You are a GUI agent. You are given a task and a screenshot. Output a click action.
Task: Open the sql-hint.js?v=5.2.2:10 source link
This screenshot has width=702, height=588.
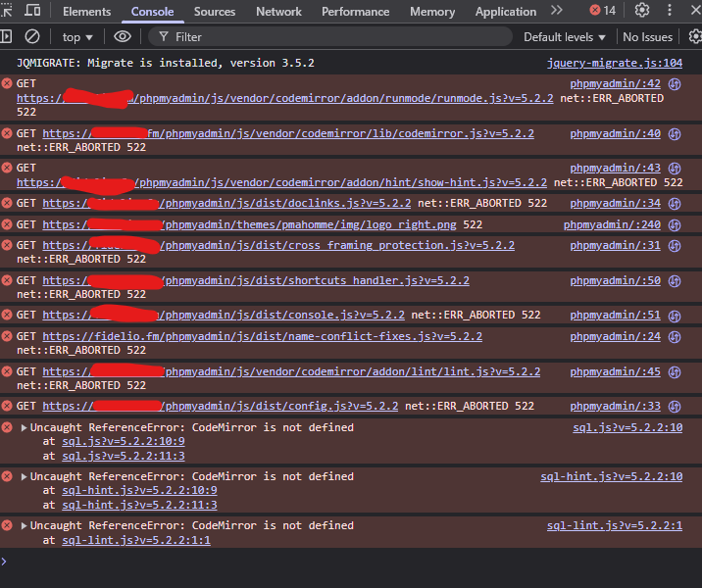coord(612,476)
